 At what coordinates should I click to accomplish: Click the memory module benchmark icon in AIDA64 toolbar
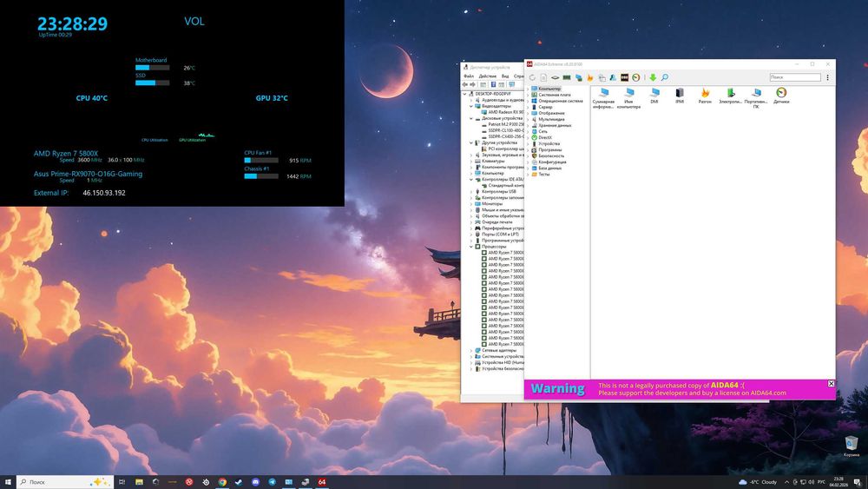click(x=567, y=77)
